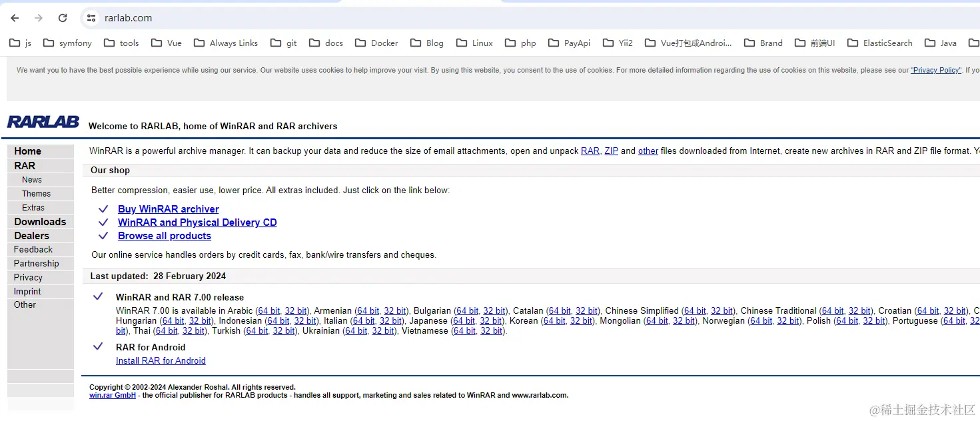
Task: Go to Home in the sidebar
Action: [x=27, y=151]
